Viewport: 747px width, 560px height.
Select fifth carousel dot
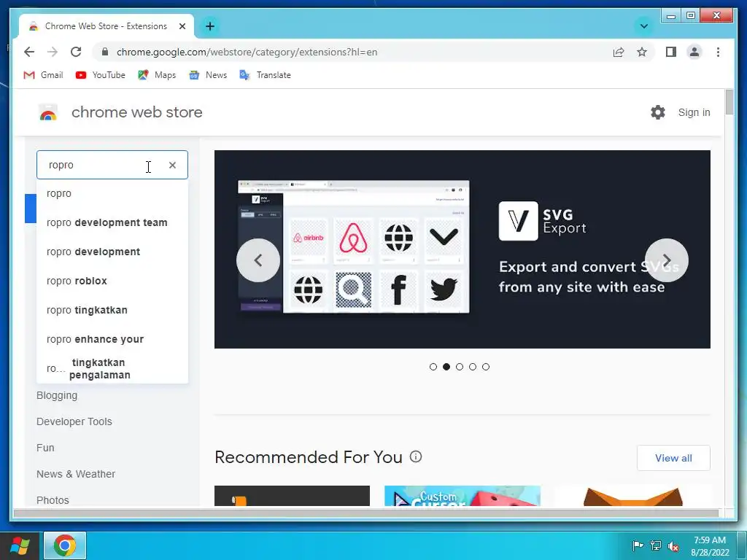[485, 367]
